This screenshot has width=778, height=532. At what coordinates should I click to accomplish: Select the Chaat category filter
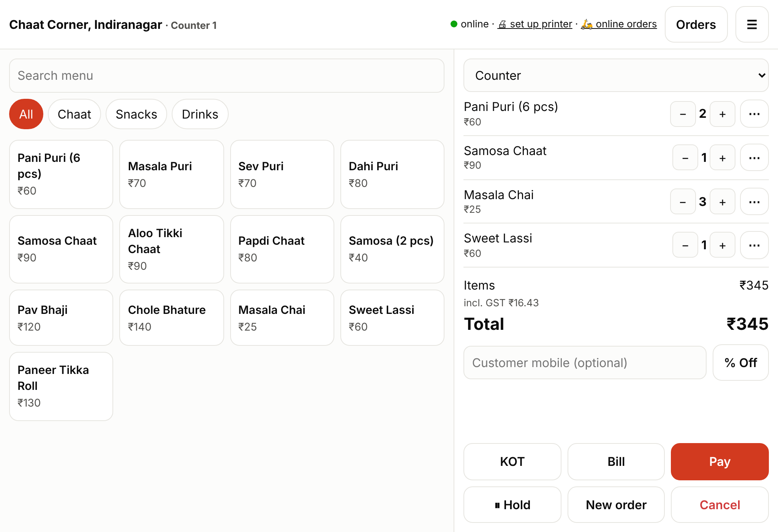click(74, 114)
